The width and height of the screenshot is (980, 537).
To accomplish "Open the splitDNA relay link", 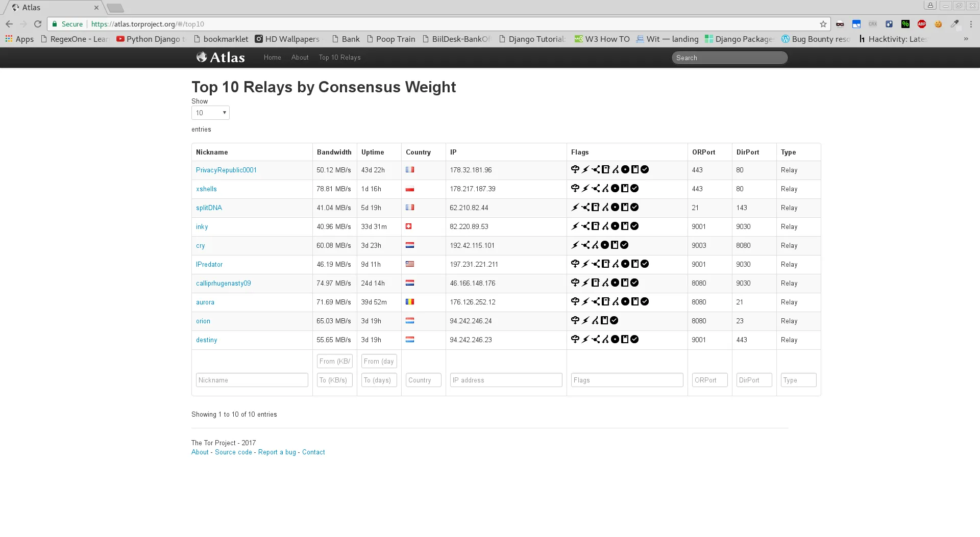I will (x=209, y=208).
